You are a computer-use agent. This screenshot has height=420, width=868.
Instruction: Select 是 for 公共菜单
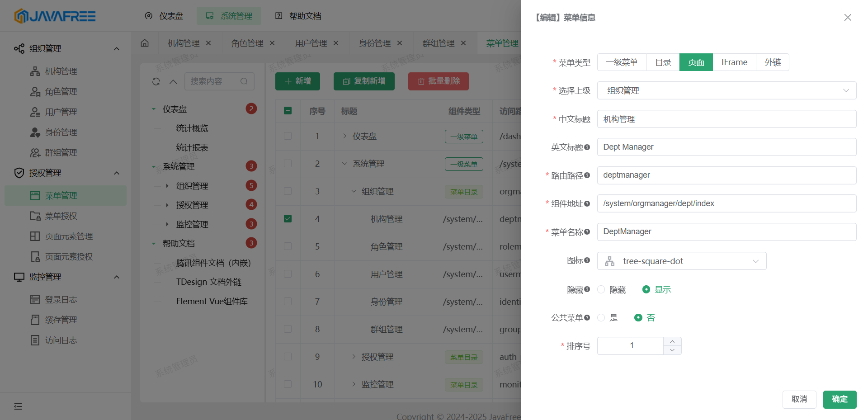[601, 318]
